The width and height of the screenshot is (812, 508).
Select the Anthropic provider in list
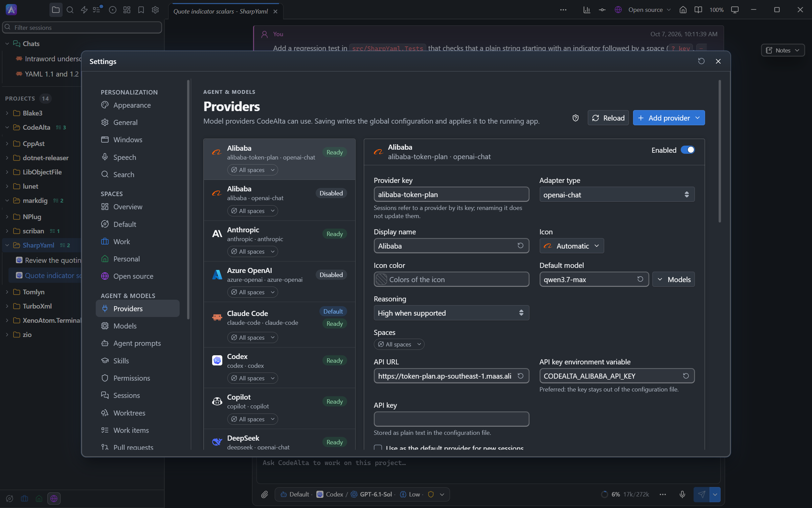pos(279,241)
